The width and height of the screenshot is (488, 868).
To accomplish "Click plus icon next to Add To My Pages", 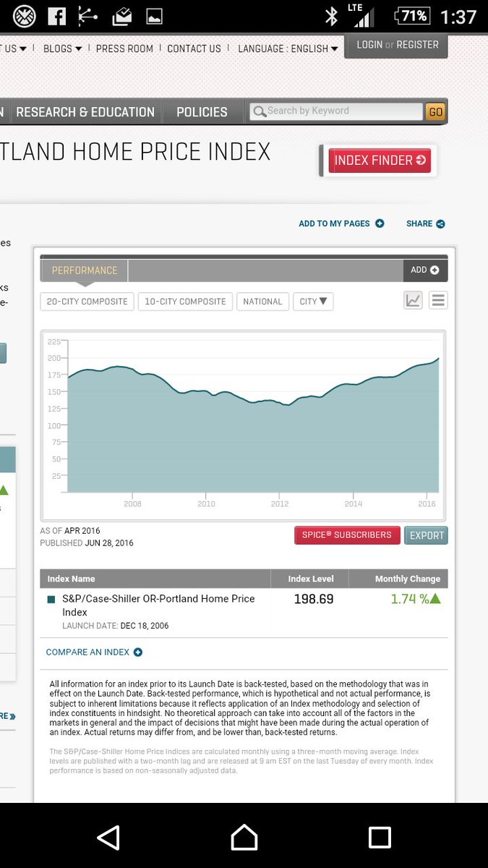I will click(x=380, y=224).
